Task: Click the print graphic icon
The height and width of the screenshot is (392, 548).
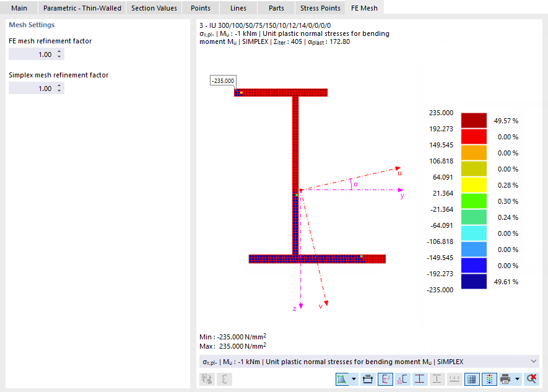Action: [x=505, y=379]
